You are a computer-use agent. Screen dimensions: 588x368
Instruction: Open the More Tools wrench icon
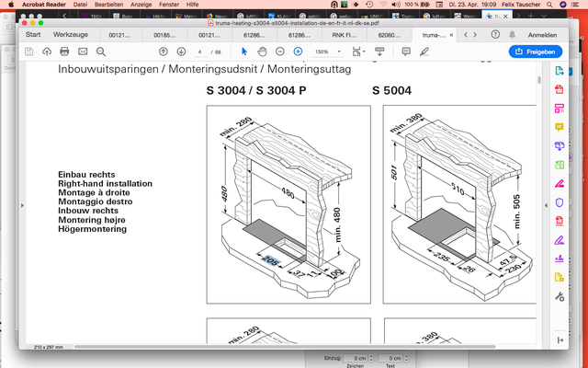click(560, 297)
